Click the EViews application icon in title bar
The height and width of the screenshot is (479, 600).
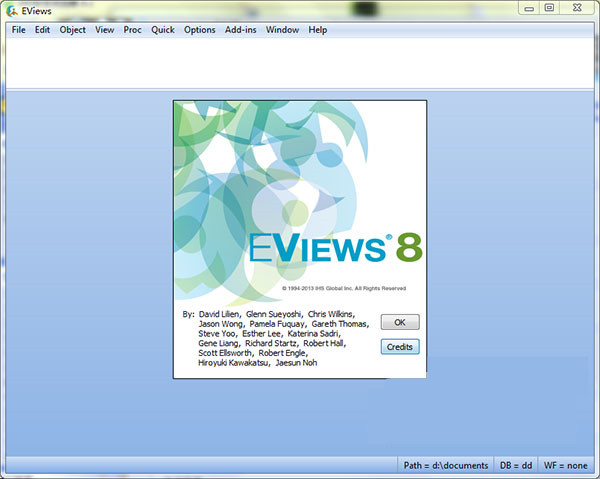coord(12,11)
